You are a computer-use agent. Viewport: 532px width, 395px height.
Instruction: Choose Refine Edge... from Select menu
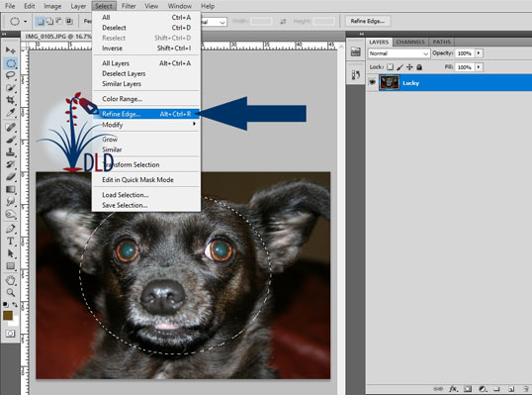tap(146, 114)
